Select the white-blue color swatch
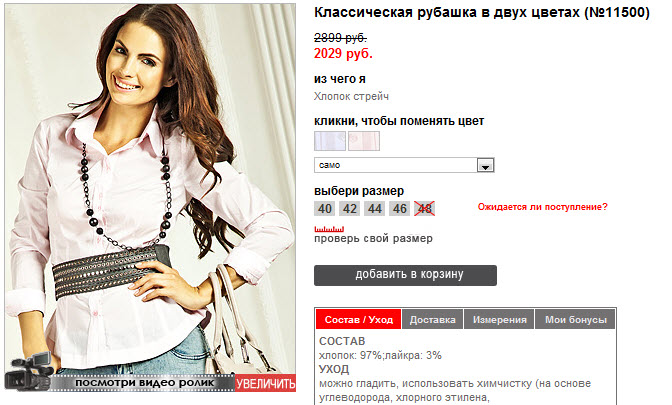Viewport: 672px width, 405px height. coord(330,141)
